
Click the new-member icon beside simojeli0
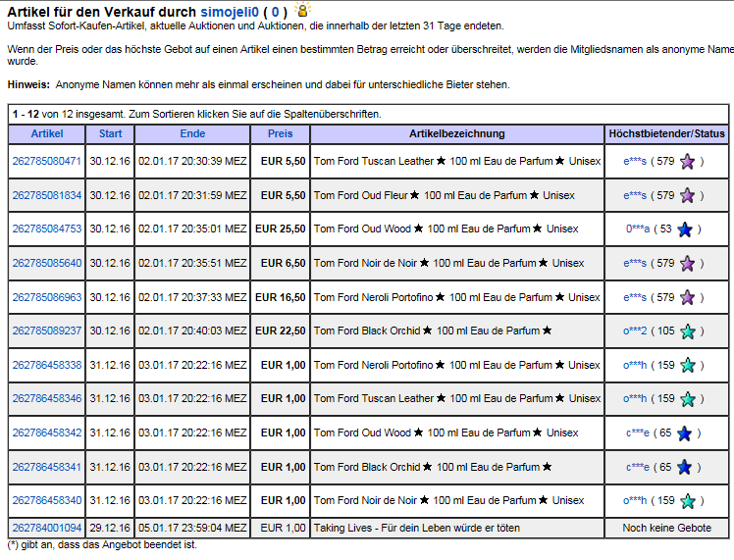[x=302, y=10]
